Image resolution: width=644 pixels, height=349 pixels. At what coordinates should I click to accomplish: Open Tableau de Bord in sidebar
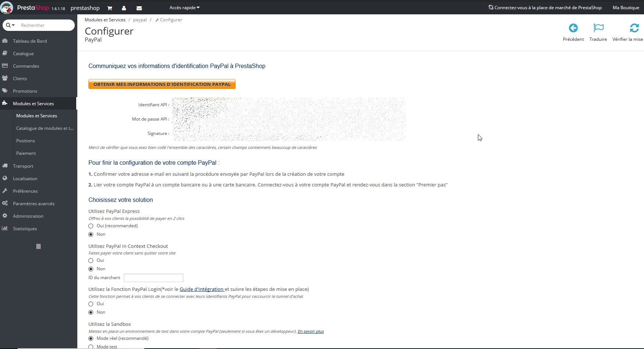click(30, 41)
